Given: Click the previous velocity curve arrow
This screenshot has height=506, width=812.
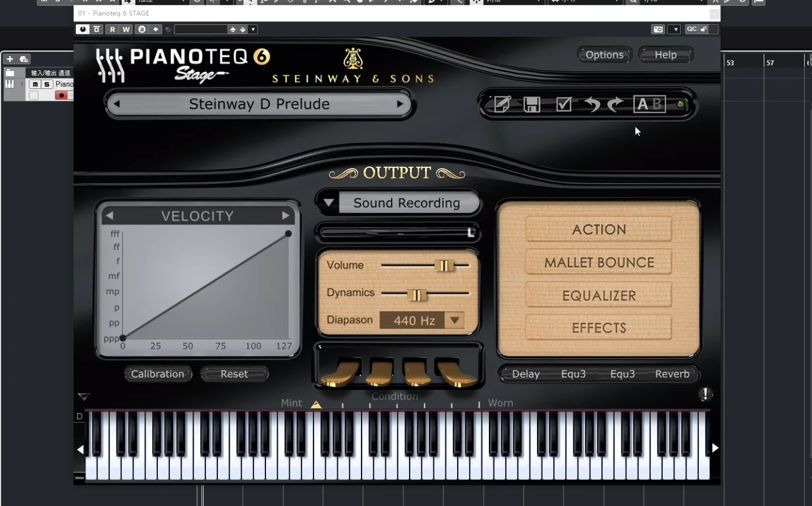Looking at the screenshot, I should (110, 216).
